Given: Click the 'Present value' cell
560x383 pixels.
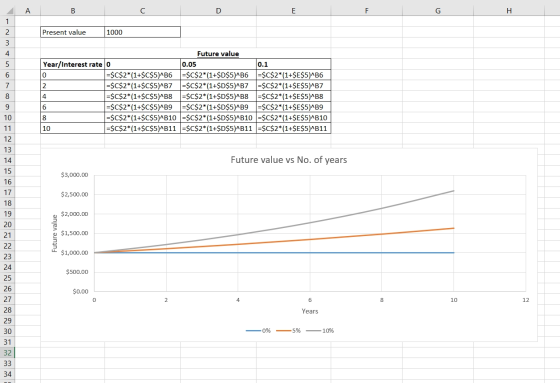Looking at the screenshot, I should click(72, 32).
